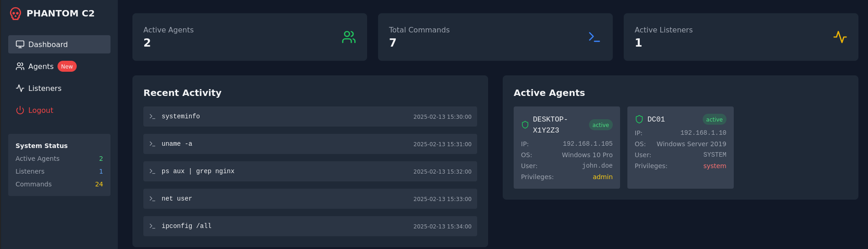868x249 pixels.
Task: Select the net user activity row
Action: [x=310, y=199]
